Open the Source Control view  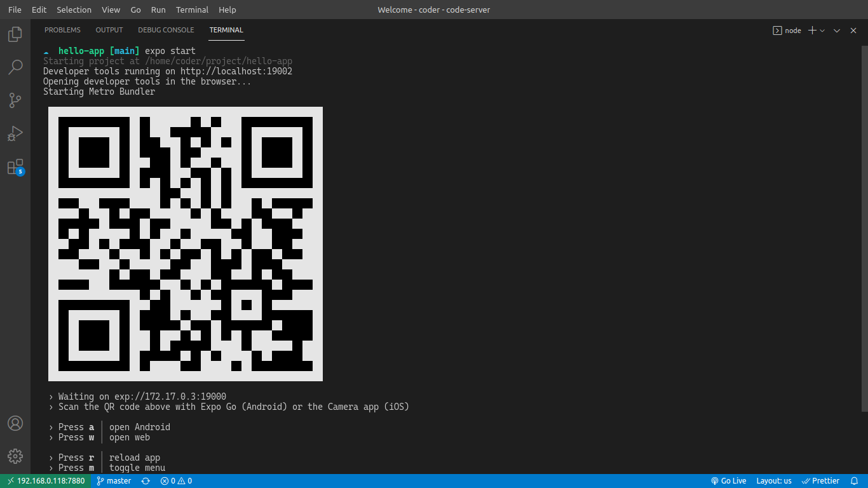tap(15, 100)
